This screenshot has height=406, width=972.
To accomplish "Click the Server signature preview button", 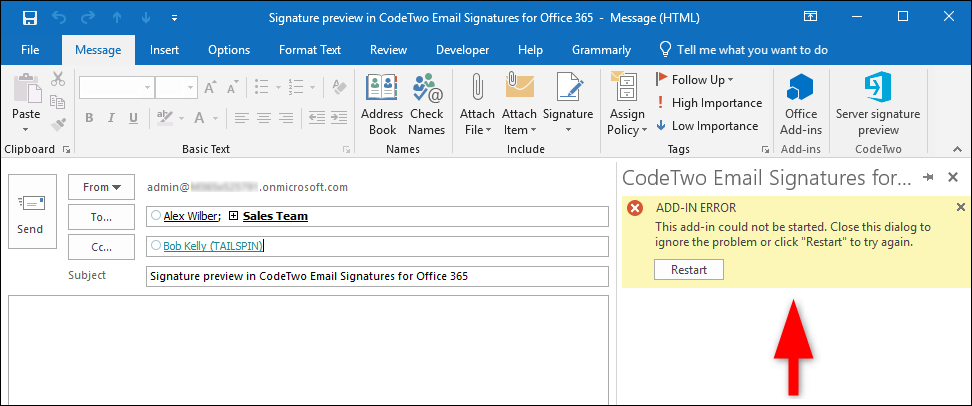I will coord(878,105).
